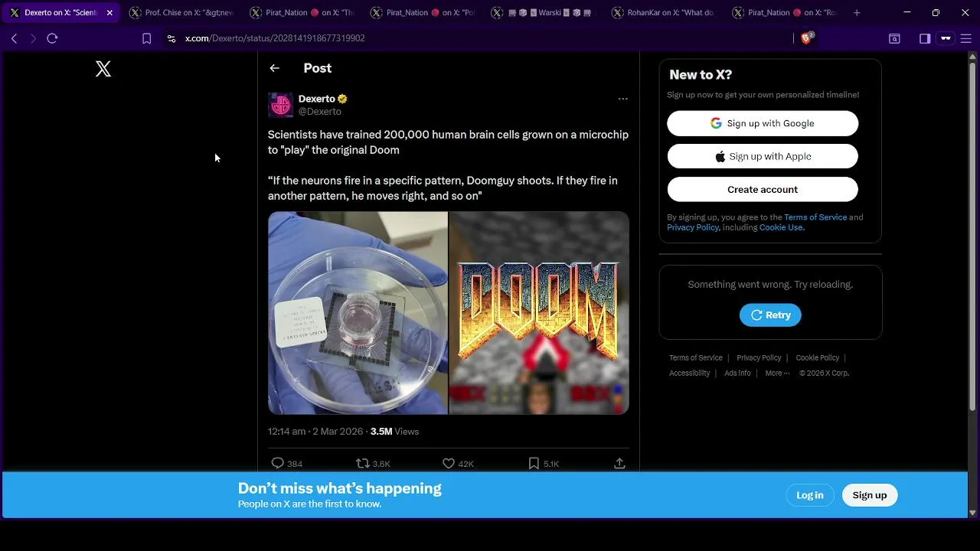
Task: Reload the page with browser refresh icon
Action: 52,38
